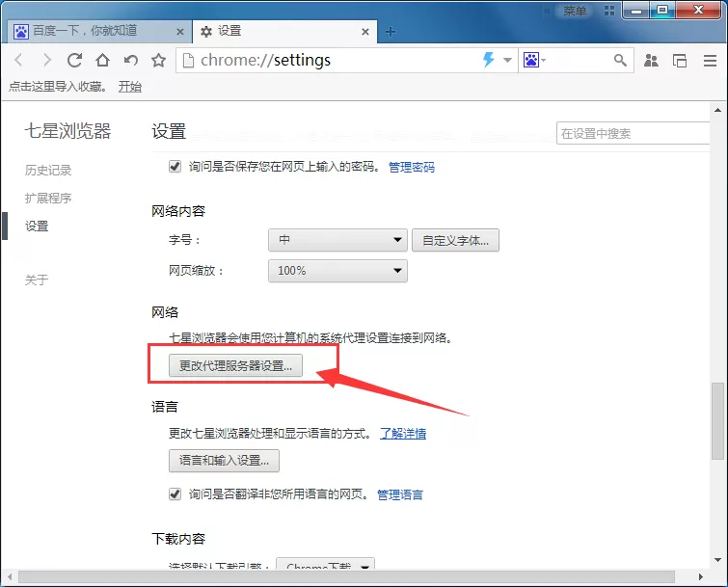
Task: Click the page icon in address bar
Action: (188, 61)
